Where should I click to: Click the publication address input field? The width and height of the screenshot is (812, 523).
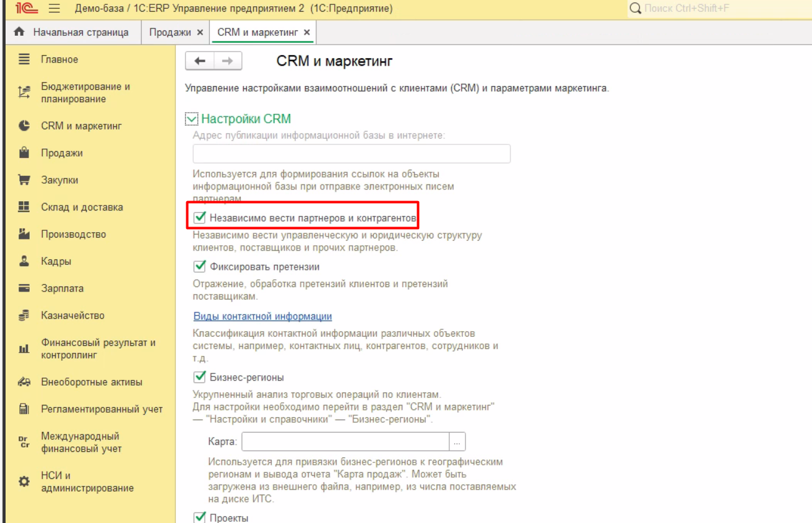[x=351, y=153]
